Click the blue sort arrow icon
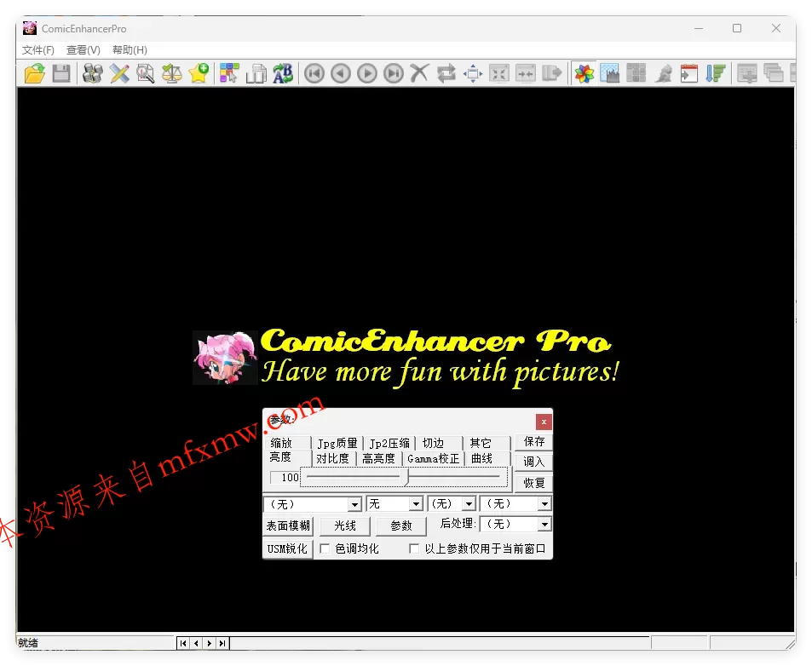 coord(716,73)
